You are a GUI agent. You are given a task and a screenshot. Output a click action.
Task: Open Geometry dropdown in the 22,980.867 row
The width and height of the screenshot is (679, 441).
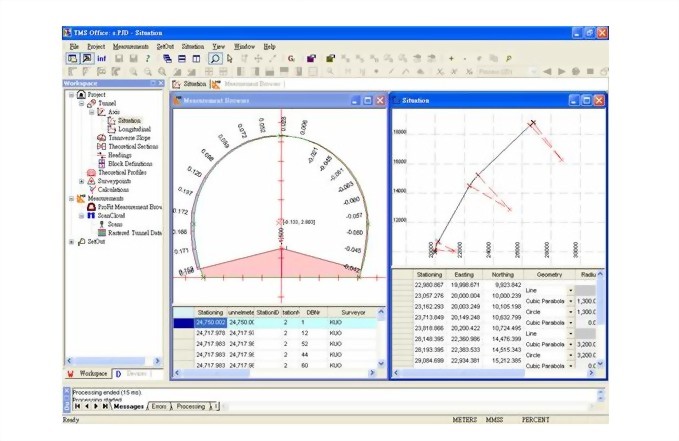tap(570, 290)
